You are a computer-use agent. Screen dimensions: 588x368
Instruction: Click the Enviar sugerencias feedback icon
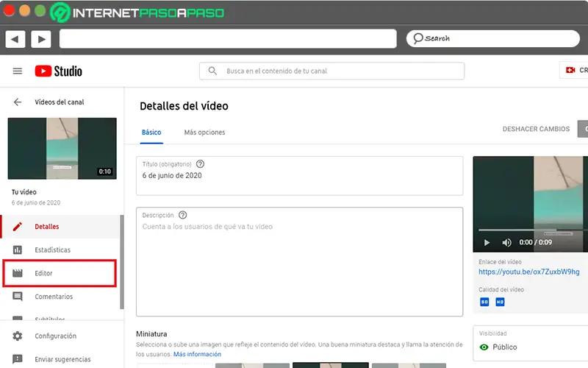click(17, 359)
